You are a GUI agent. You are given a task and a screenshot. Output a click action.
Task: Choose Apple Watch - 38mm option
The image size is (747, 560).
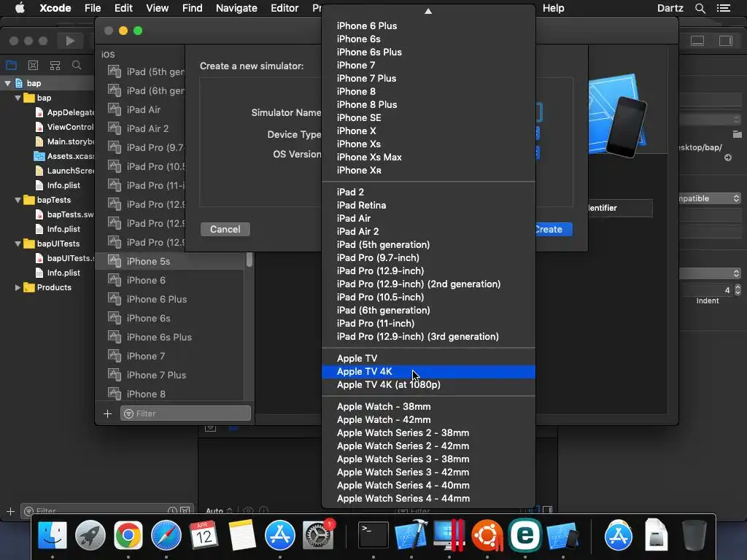coord(428,407)
